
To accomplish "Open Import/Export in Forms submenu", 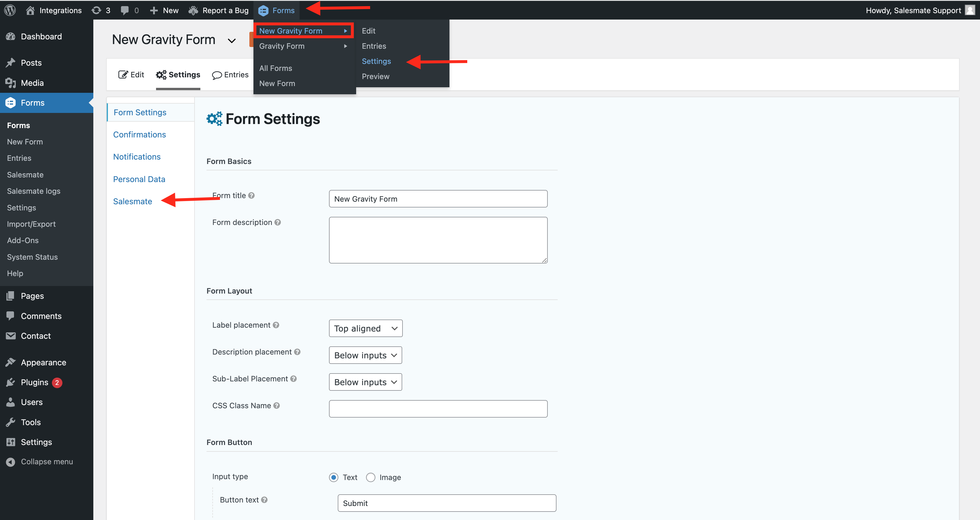I will 31,224.
